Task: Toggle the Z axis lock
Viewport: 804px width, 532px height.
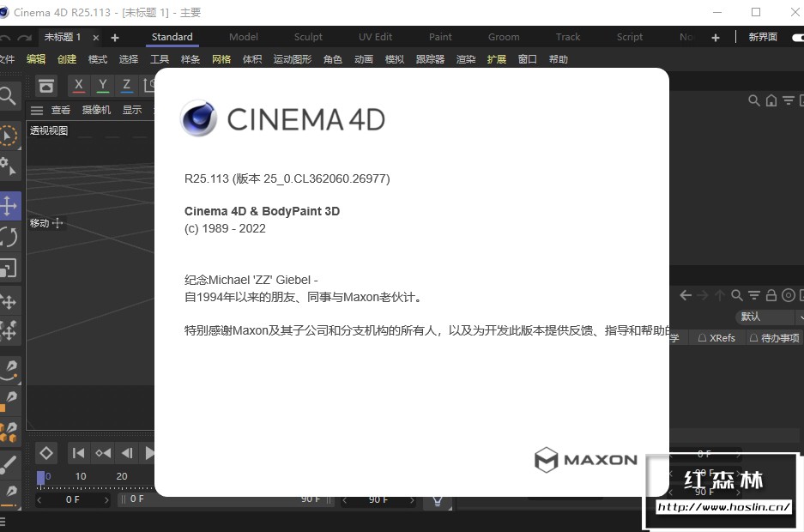Action: [x=127, y=85]
